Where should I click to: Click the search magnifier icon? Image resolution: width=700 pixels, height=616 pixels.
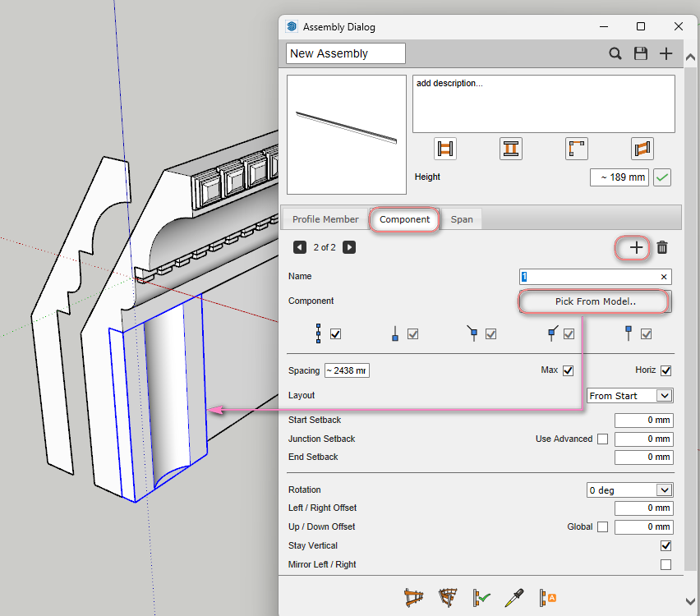[x=615, y=53]
